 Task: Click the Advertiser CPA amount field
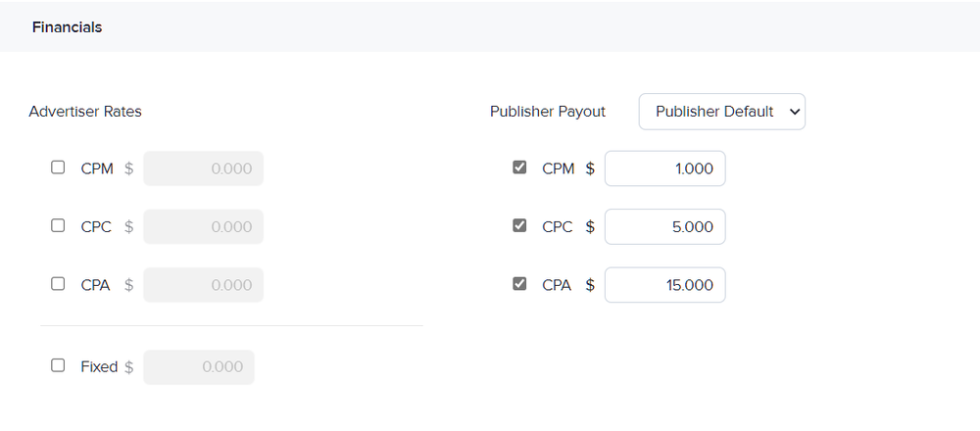[203, 285]
